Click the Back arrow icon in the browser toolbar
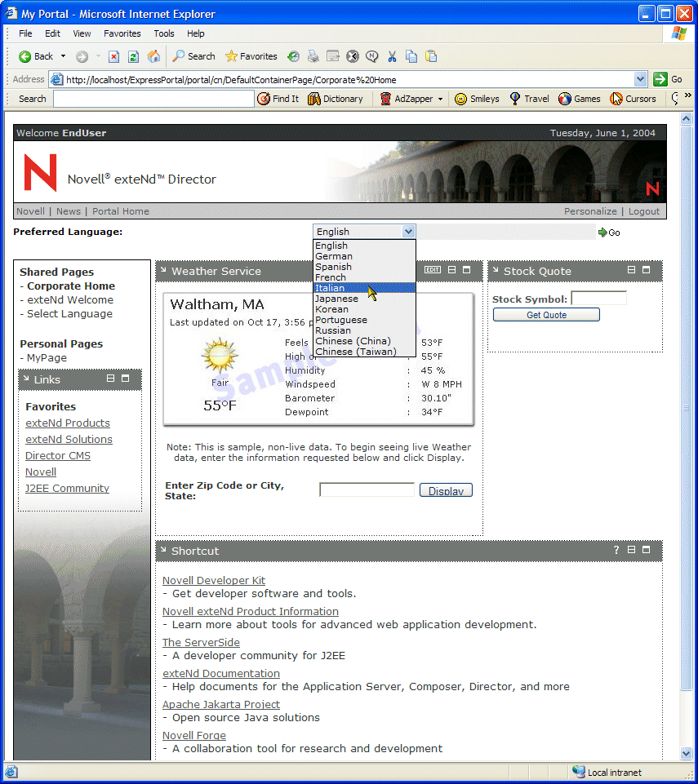 coord(24,56)
